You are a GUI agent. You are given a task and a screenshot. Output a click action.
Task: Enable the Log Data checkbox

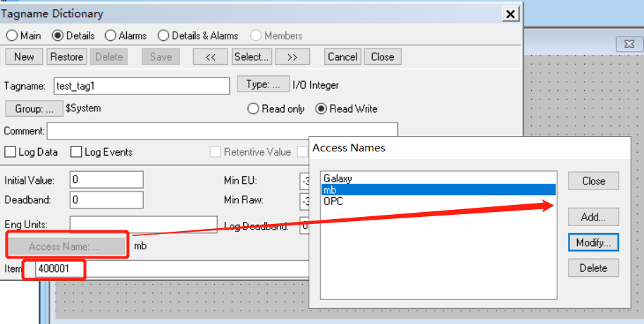(x=10, y=152)
